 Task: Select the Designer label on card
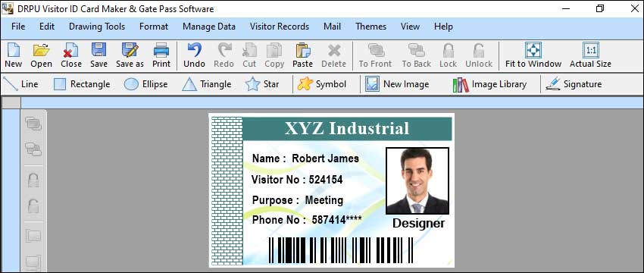point(418,223)
